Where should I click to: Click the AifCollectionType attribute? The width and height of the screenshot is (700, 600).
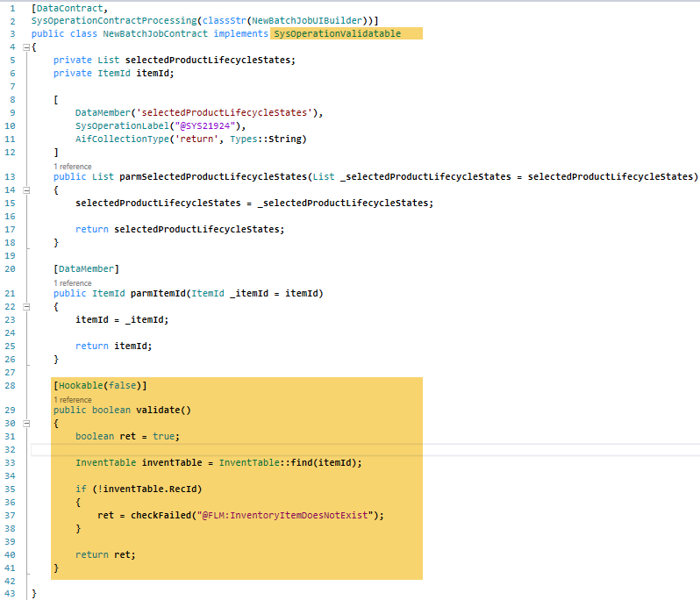122,139
